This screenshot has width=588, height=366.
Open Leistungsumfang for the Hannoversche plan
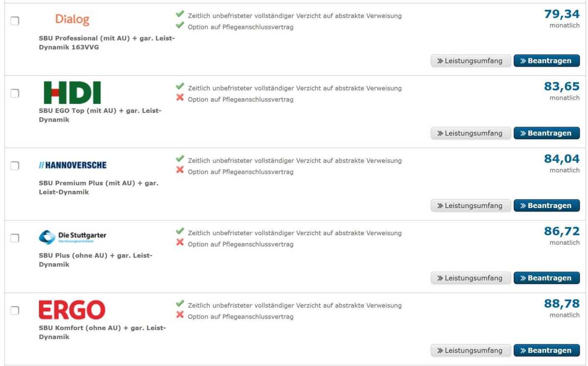pos(470,205)
